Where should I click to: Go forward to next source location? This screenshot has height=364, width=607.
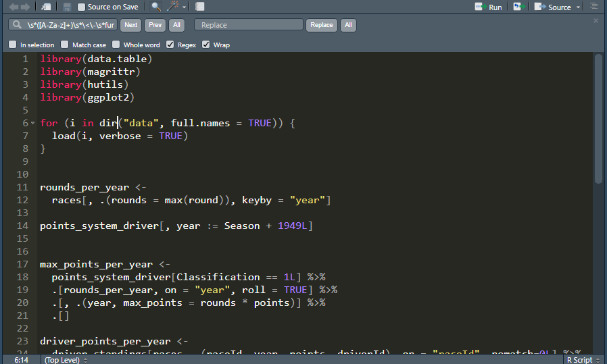coord(26,7)
